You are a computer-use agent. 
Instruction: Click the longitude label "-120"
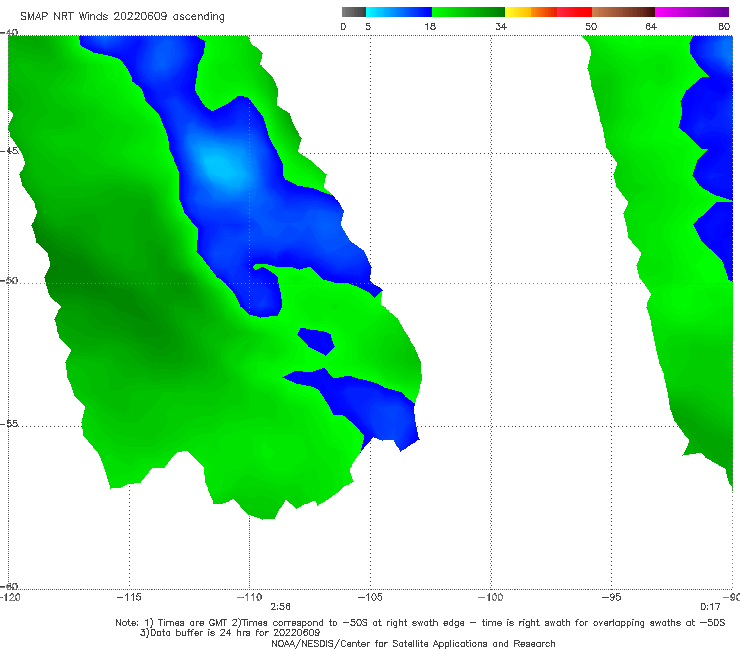10,597
